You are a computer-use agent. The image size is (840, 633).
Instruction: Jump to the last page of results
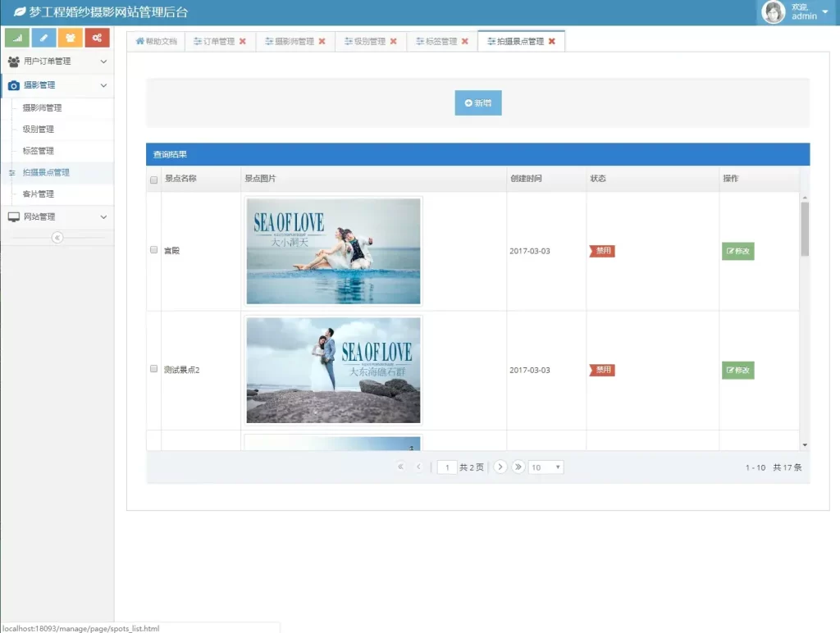pyautogui.click(x=518, y=467)
